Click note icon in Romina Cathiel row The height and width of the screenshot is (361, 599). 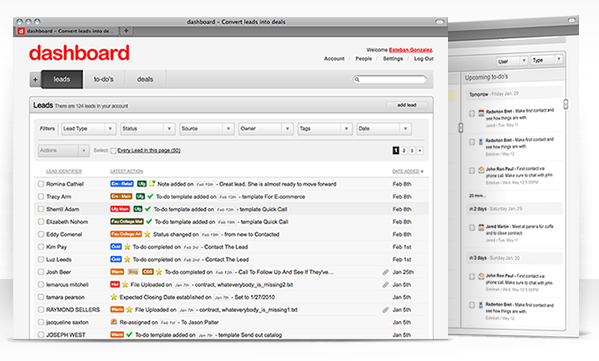coord(152,184)
